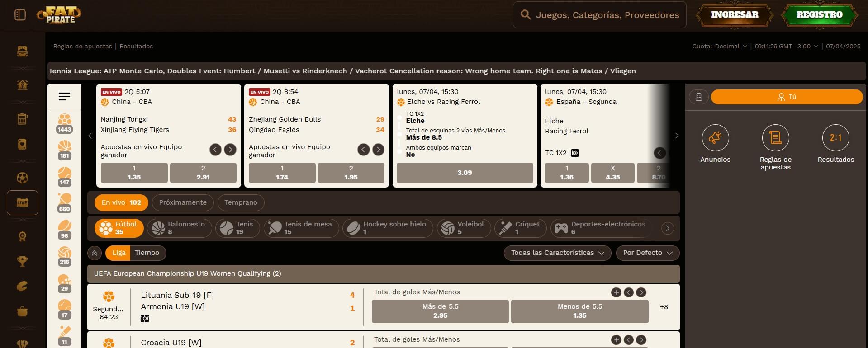This screenshot has height=348, width=868.
Task: Open the Tú bet slip button
Action: pyautogui.click(x=787, y=97)
